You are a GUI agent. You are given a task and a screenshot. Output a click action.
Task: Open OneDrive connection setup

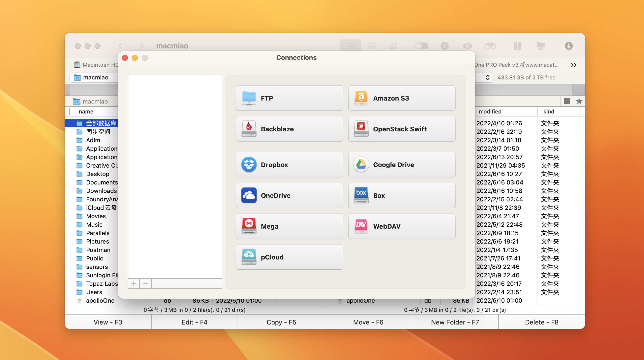pos(289,195)
